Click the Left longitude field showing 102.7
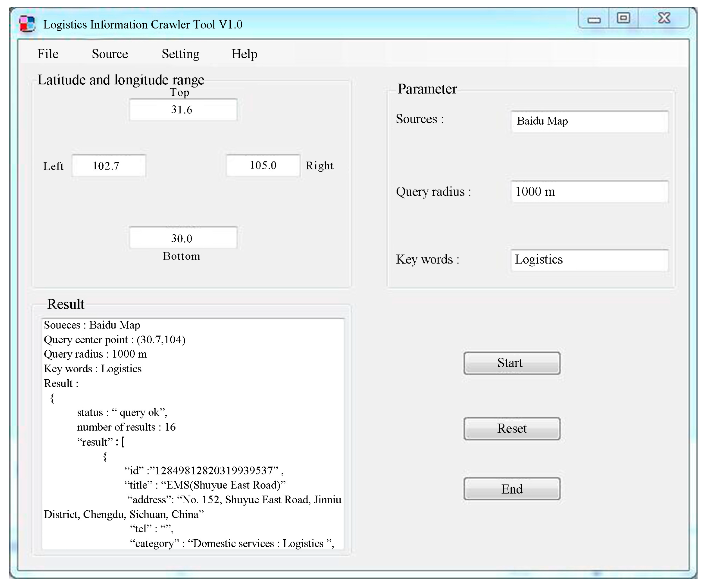This screenshot has width=706, height=588. click(x=109, y=165)
